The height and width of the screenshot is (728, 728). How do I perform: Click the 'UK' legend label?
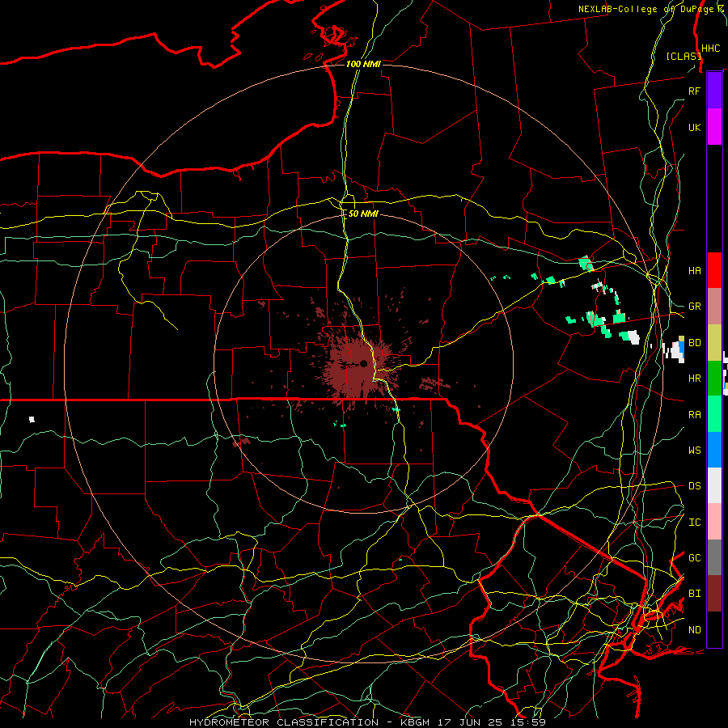(694, 127)
